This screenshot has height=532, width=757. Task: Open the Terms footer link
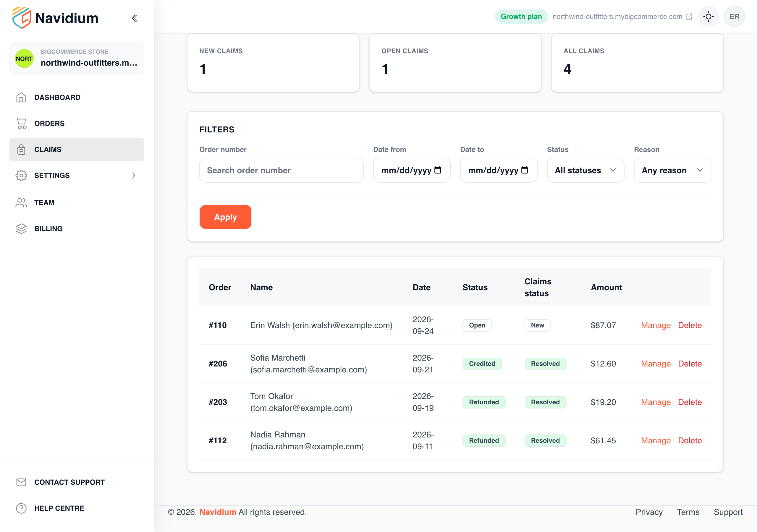click(688, 512)
